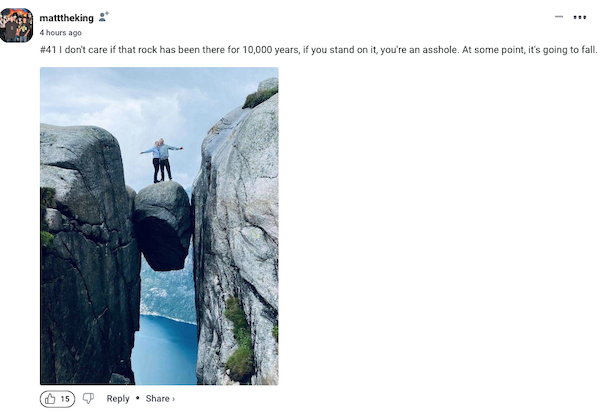This screenshot has width=600, height=412.
Task: Click the grassy ledge at the photo's top right
Action: (x=261, y=96)
